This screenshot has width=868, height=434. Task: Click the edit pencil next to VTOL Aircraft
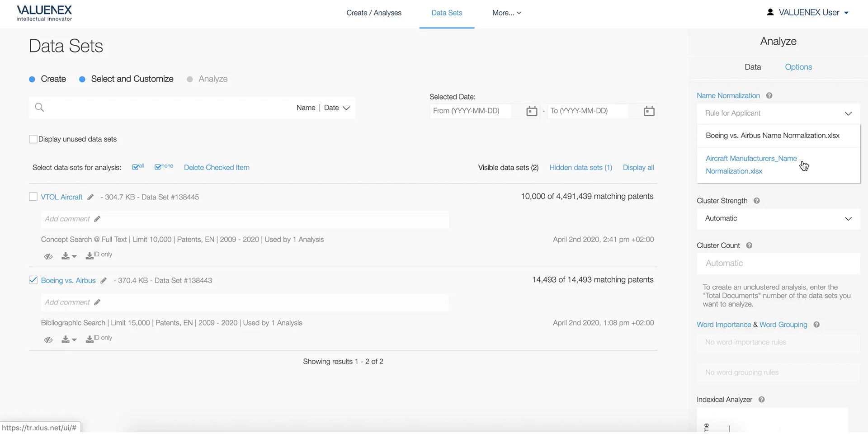tap(90, 197)
